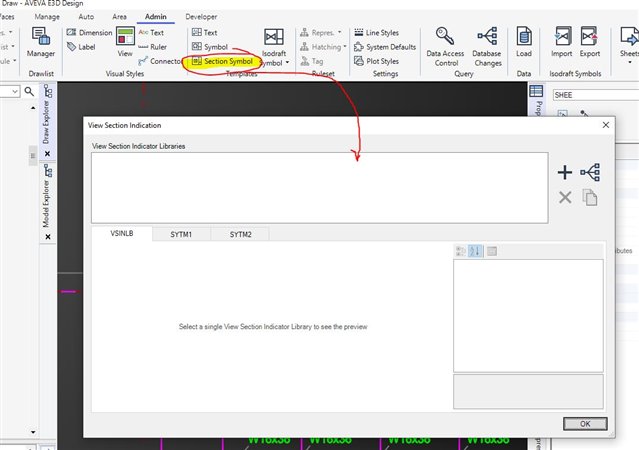Open System Defaults settings
Image resolution: width=639 pixels, height=450 pixels.
tap(385, 47)
